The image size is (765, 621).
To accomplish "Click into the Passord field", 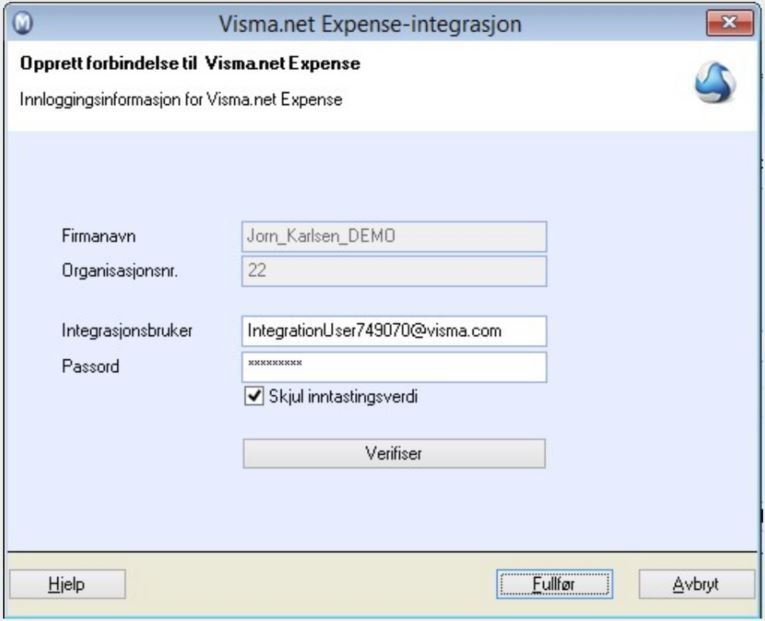I will [394, 366].
